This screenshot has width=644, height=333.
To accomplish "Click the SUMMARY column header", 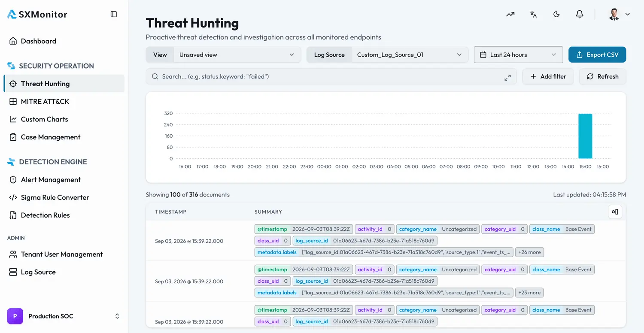I will point(268,212).
